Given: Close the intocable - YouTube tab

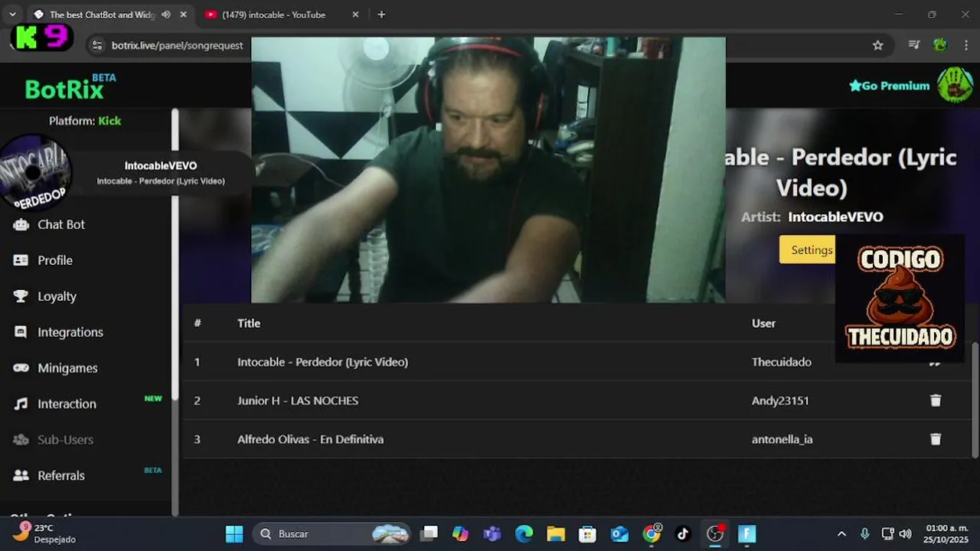Looking at the screenshot, I should 354,15.
